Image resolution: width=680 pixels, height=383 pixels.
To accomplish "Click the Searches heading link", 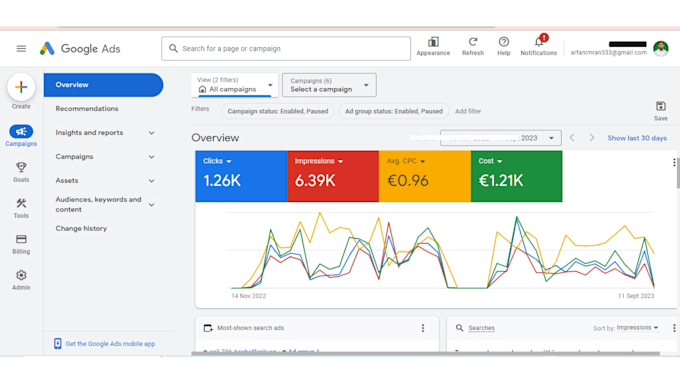I will 481,328.
